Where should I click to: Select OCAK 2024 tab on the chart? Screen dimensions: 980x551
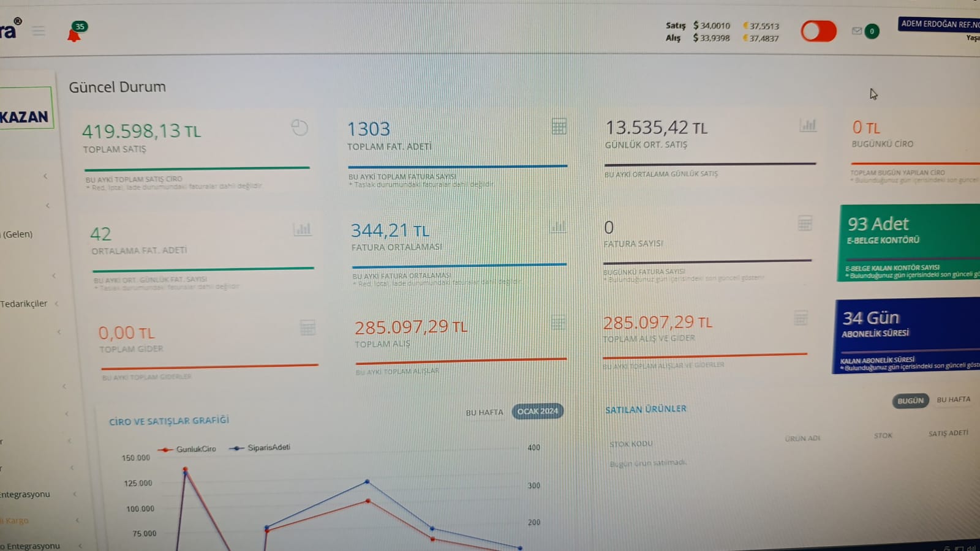(538, 411)
